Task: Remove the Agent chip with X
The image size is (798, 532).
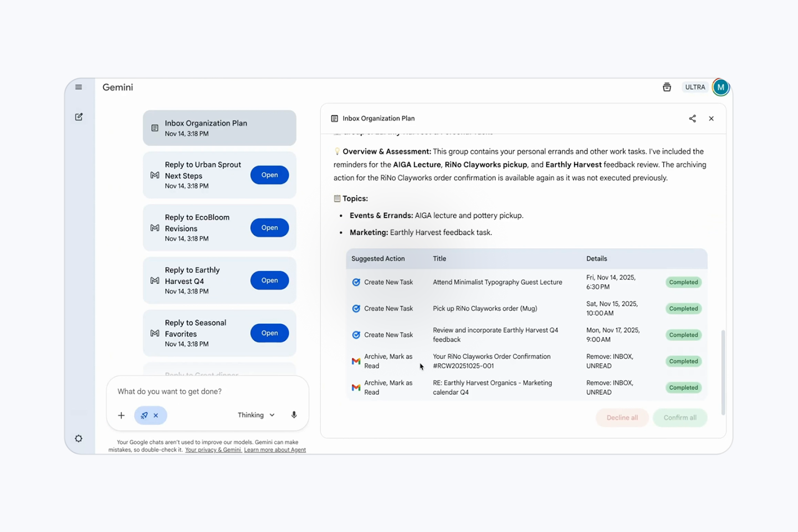Action: pos(156,415)
